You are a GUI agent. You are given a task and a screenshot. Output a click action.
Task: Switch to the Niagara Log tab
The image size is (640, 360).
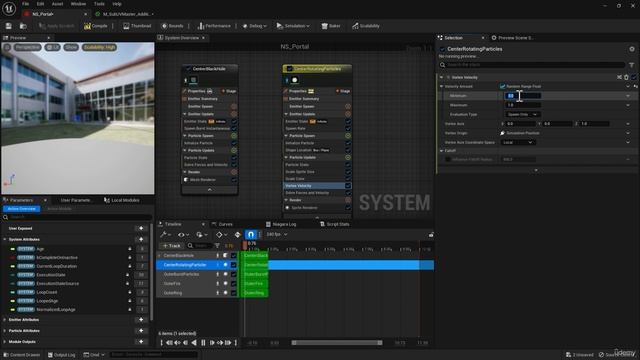click(x=281, y=224)
